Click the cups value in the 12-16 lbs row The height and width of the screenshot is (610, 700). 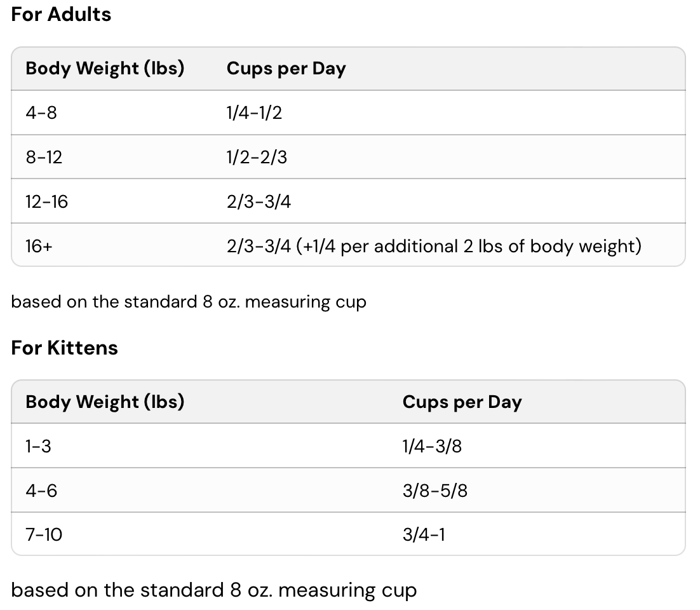(259, 201)
